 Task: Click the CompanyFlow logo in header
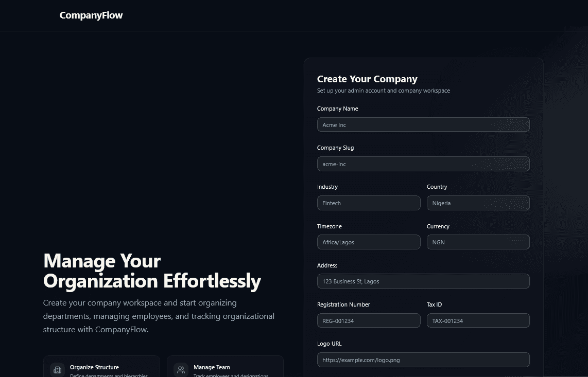click(x=91, y=15)
